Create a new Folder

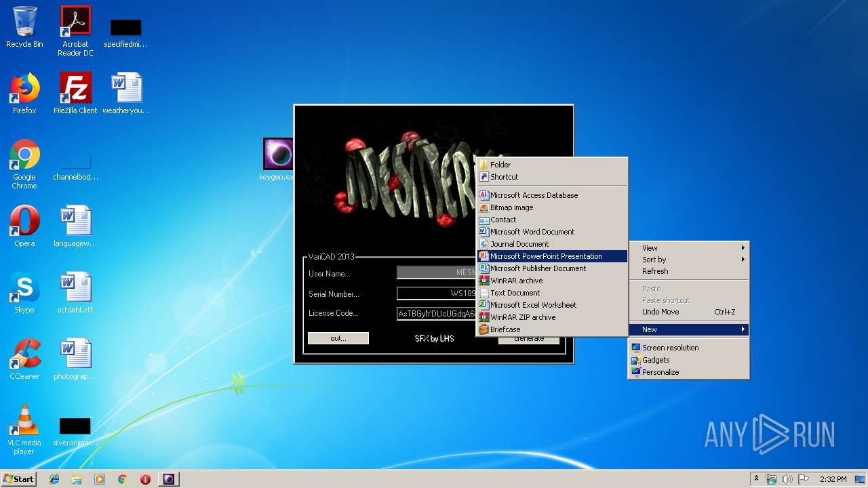click(x=552, y=165)
